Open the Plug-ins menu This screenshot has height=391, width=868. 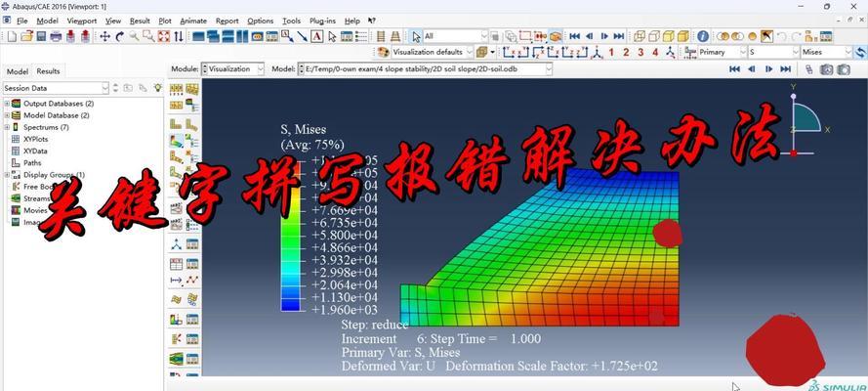click(322, 22)
